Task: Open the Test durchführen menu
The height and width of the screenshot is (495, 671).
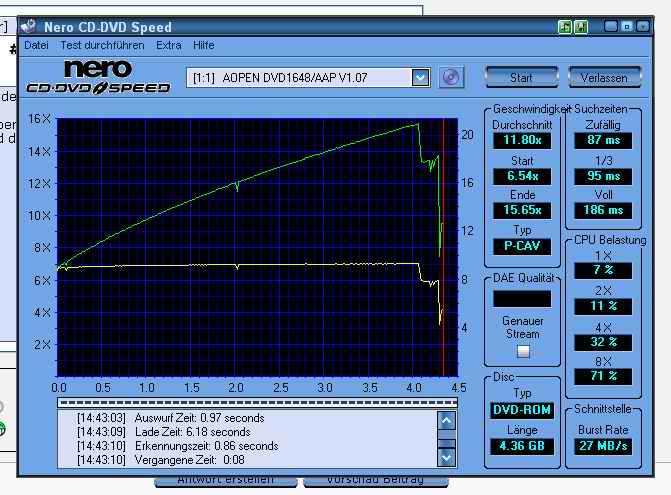Action: click(102, 45)
